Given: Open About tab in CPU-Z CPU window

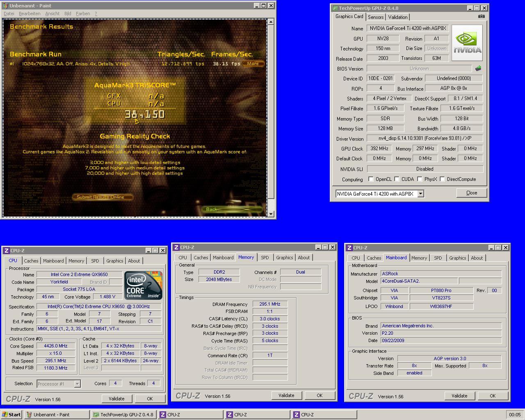Looking at the screenshot, I should [134, 261].
